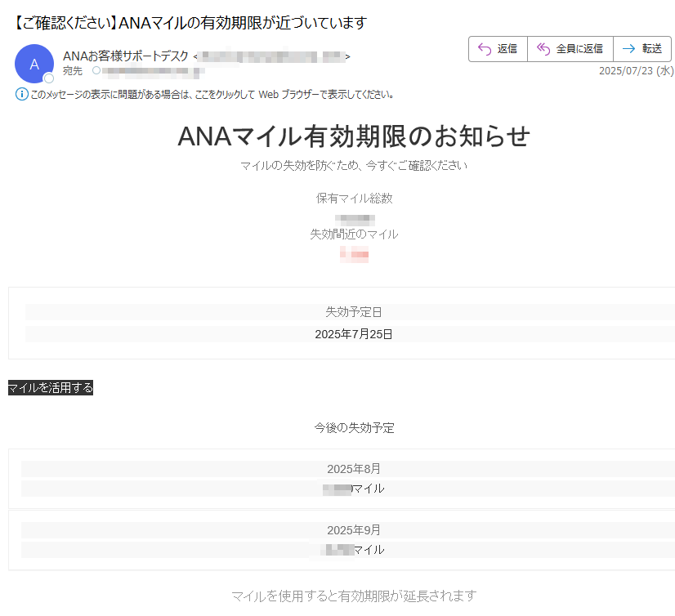This screenshot has width=675, height=616.
Task: Click the presence status badge on the sender avatar
Action: 49,78
